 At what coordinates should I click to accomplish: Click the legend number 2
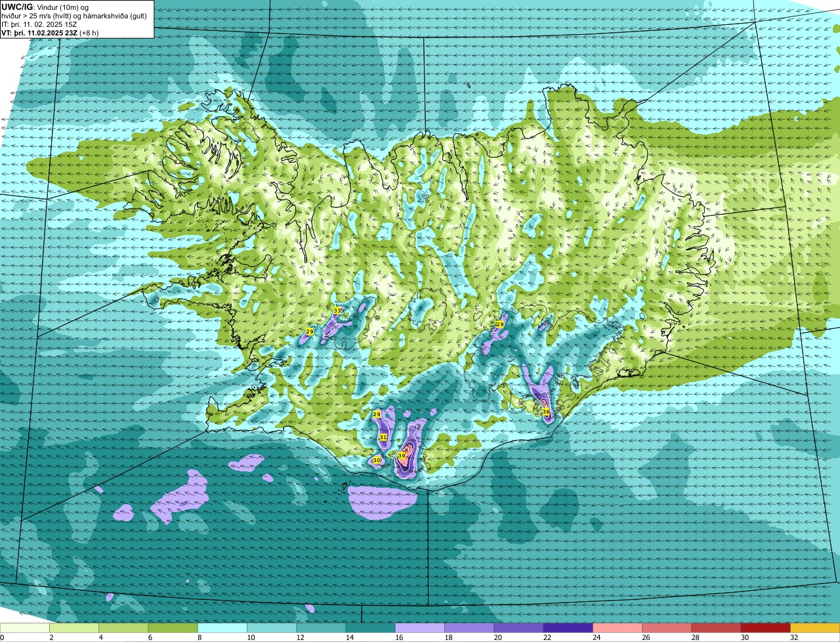[51, 637]
